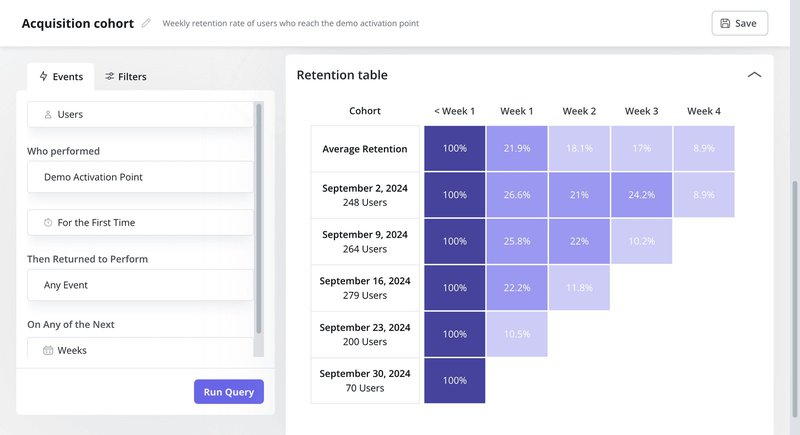Click the clock icon for First Time
The image size is (800, 435).
tap(48, 223)
